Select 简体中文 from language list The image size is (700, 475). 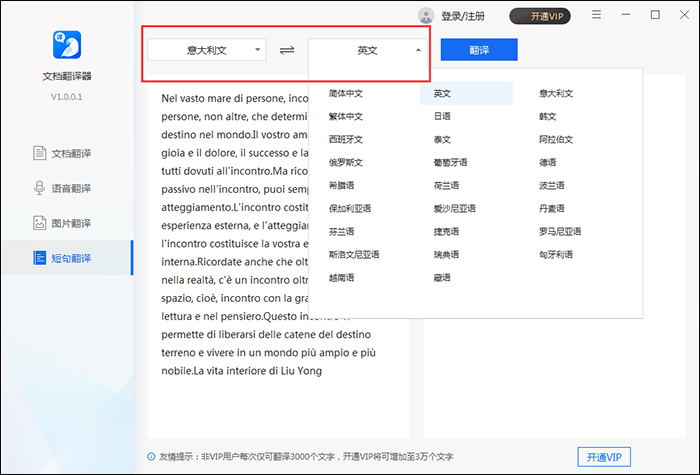click(x=346, y=93)
